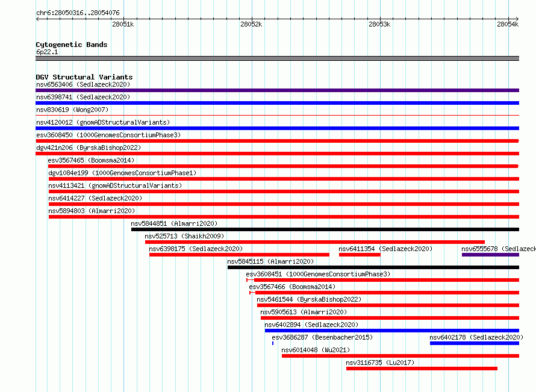Click nsv6402178 (Sedlazeck2020) label
The height and width of the screenshot is (392, 536).
tap(476, 337)
